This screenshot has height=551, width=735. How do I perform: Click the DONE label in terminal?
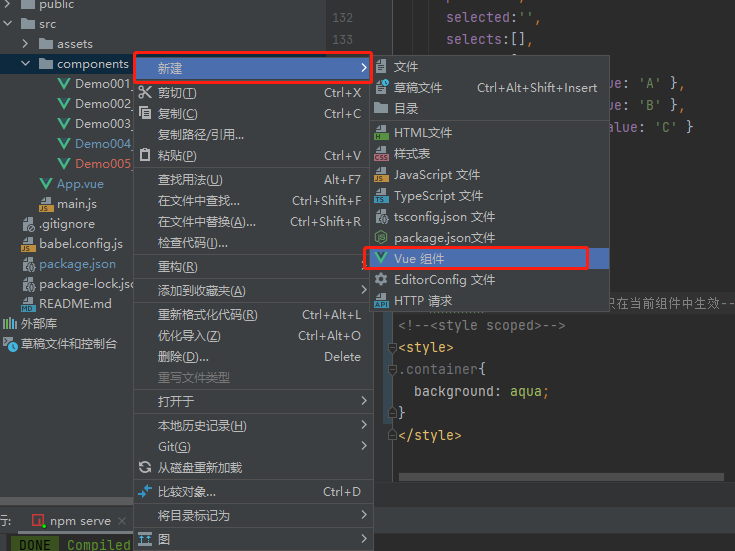pyautogui.click(x=35, y=544)
